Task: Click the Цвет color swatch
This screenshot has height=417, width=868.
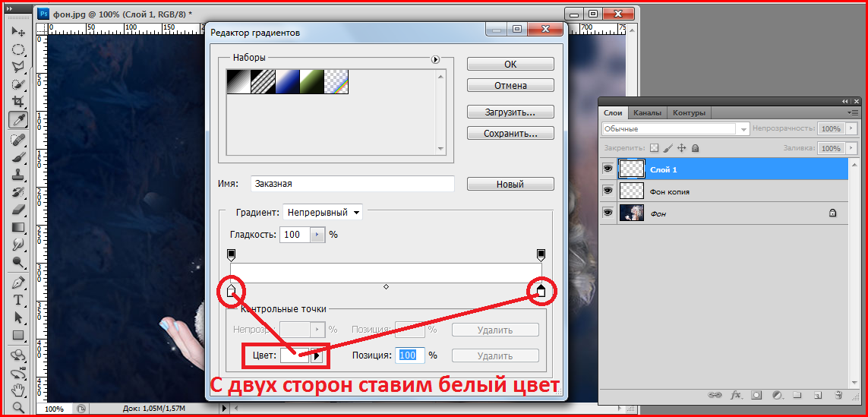Action: 295,355
